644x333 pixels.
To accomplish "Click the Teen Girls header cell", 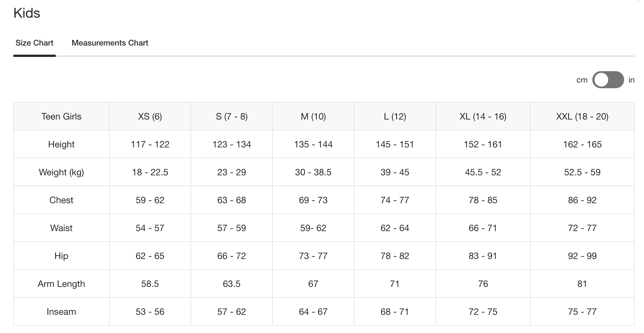I will [61, 116].
